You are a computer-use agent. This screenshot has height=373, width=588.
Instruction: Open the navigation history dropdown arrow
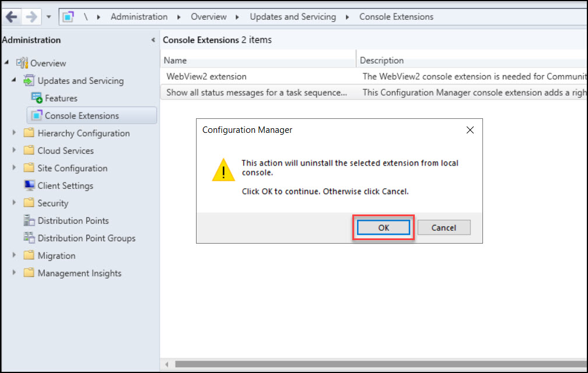tap(48, 17)
